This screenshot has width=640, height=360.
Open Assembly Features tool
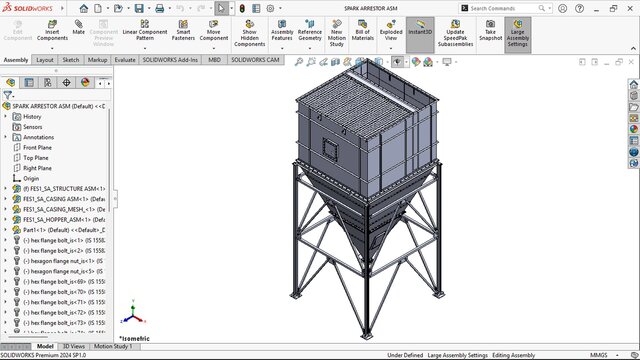pos(282,31)
